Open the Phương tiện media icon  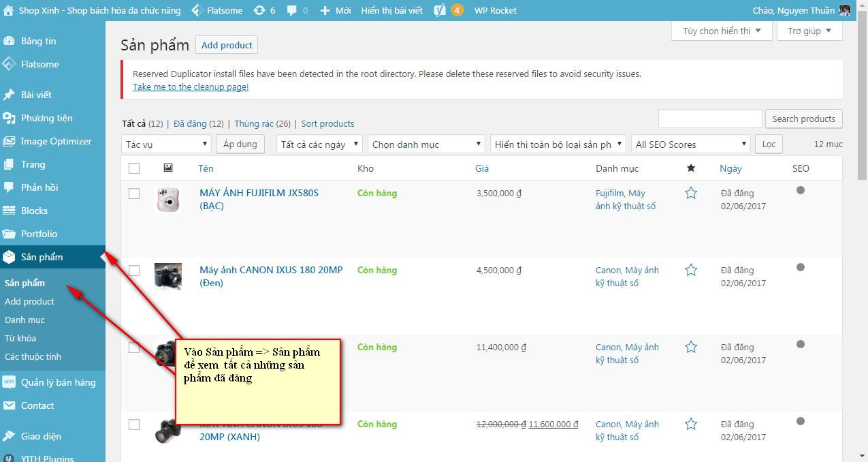(9, 118)
